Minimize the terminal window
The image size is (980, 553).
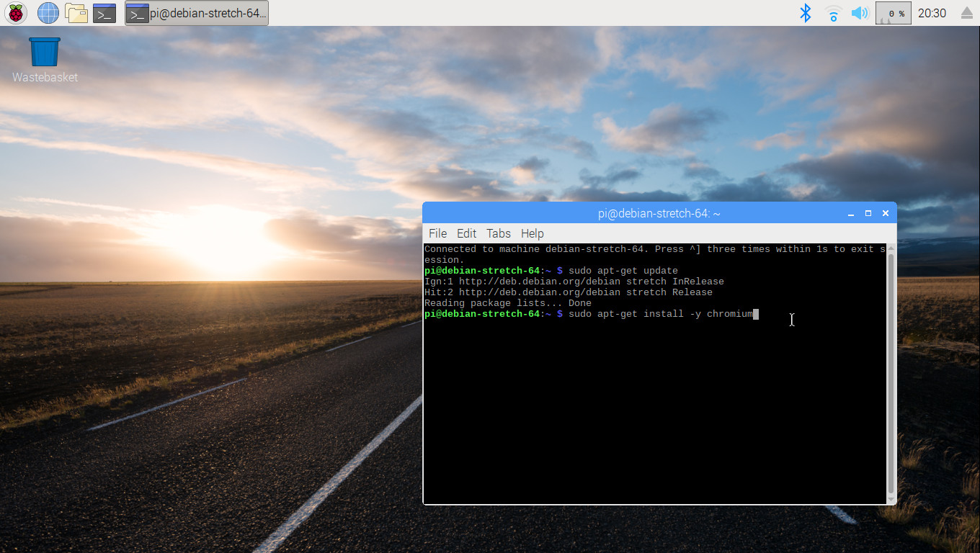tap(851, 213)
